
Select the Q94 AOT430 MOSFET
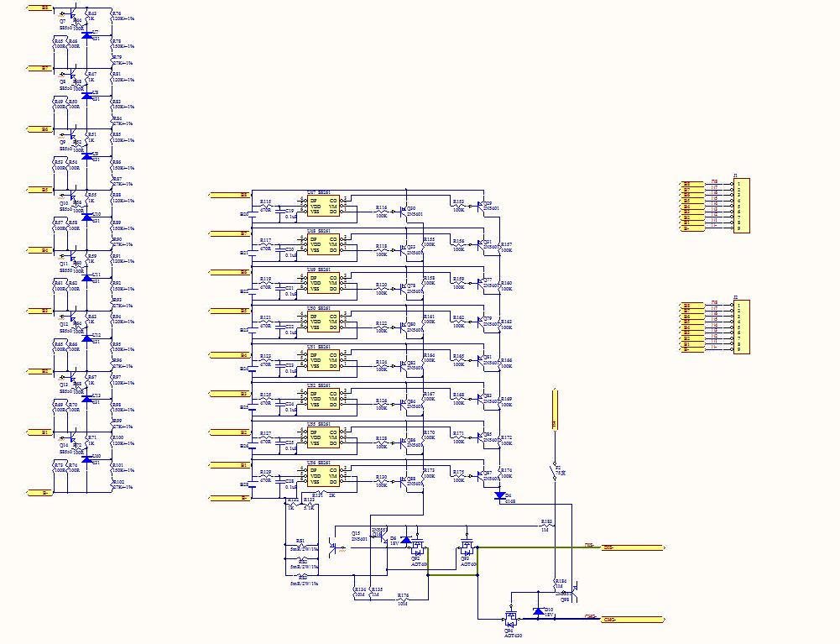[510, 620]
